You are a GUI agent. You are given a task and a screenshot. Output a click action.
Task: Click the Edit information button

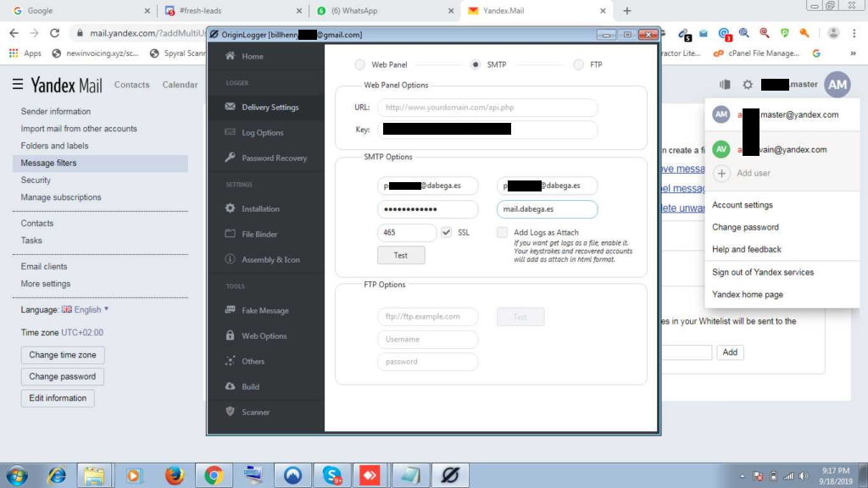(58, 398)
